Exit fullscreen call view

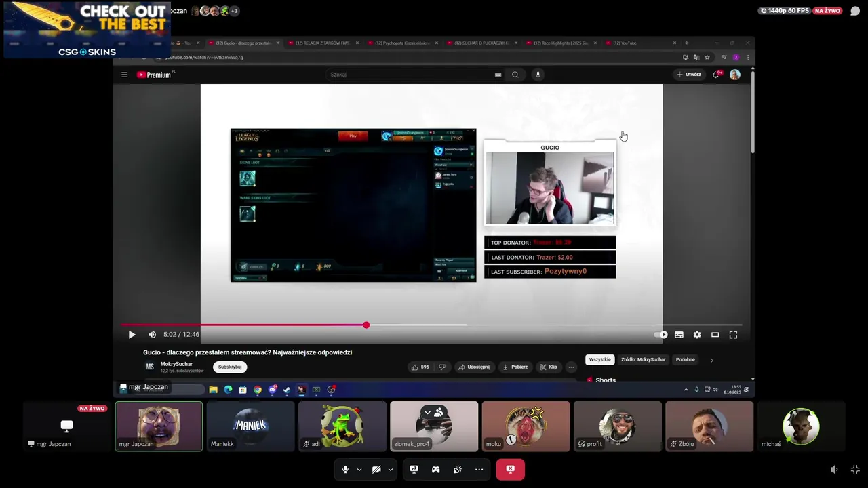855,469
